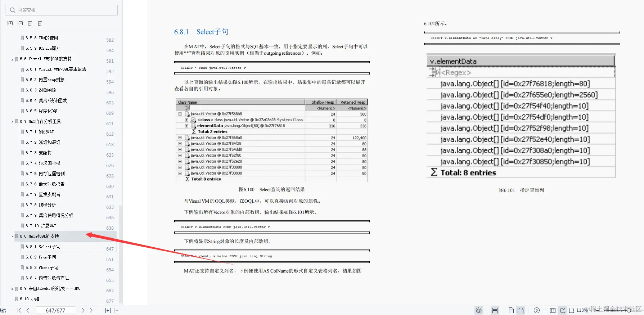Click the 6.8.1 Select子句 page heading
The height and width of the screenshot is (315, 644).
pos(201,32)
